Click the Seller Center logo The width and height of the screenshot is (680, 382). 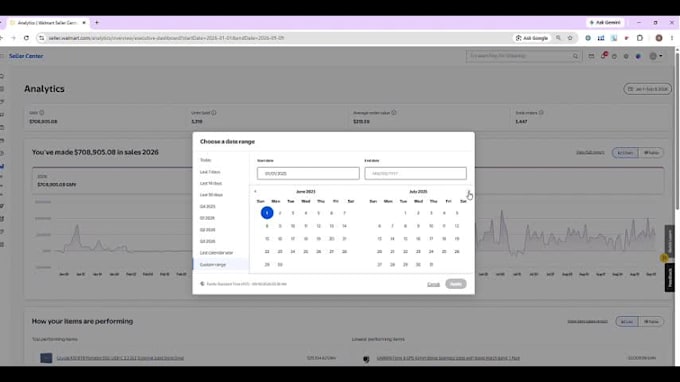pyautogui.click(x=26, y=56)
